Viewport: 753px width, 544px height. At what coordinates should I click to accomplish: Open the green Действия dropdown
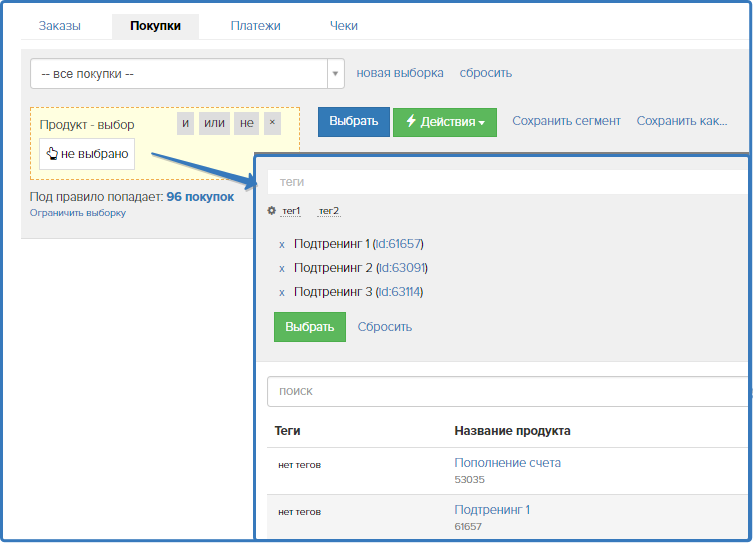(445, 122)
